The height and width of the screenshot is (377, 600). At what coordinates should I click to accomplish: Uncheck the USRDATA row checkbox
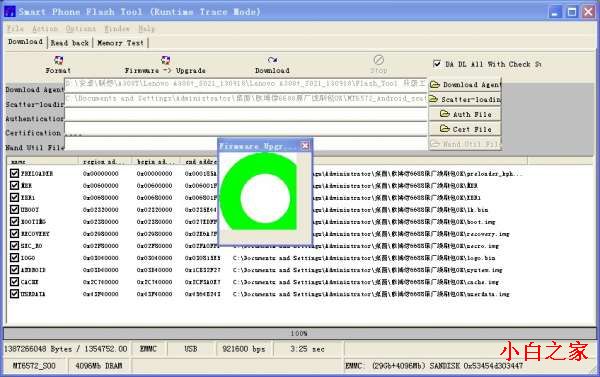(15, 294)
